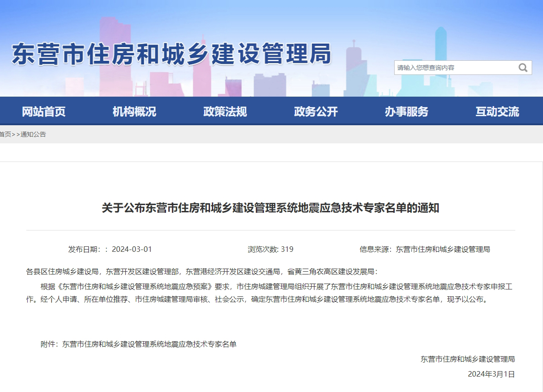Screen dimensions: 543x392
Task: Click the body paragraph starting with 根据
Action: pos(270,293)
